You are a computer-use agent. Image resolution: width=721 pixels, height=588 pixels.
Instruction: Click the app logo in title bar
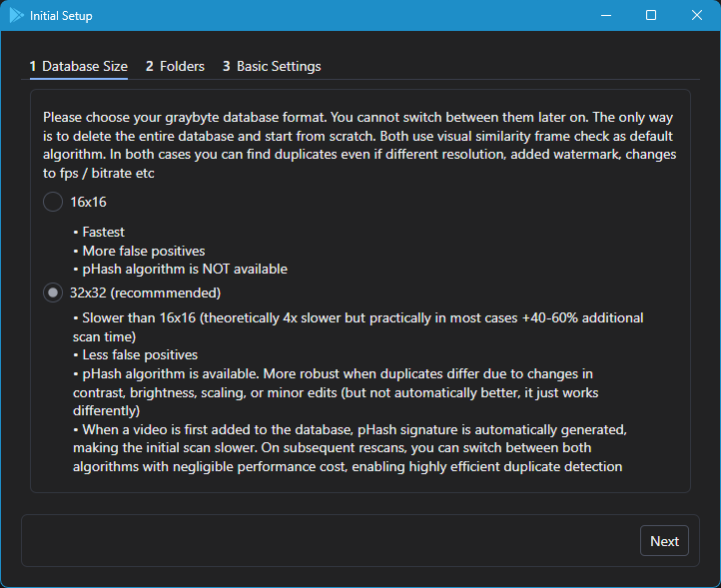(16, 15)
